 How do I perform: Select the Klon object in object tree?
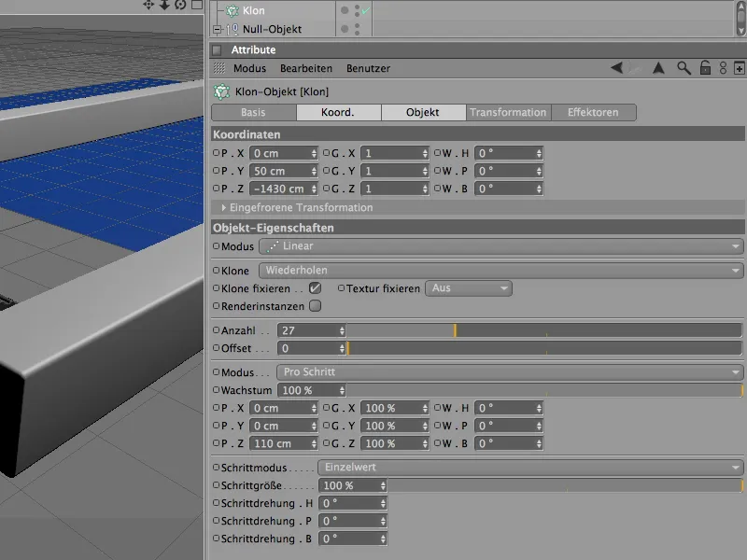tap(253, 11)
